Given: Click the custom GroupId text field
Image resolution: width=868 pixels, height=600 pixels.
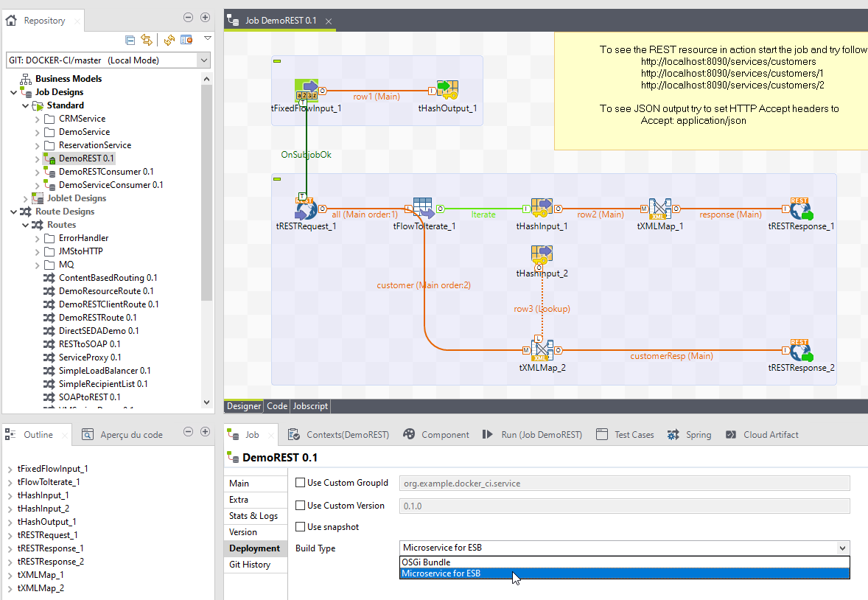Looking at the screenshot, I should (x=623, y=484).
